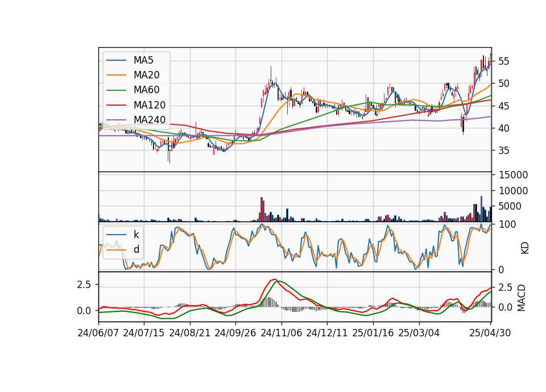
Task: Click the blue MA5 legend line sample
Action: pos(116,61)
